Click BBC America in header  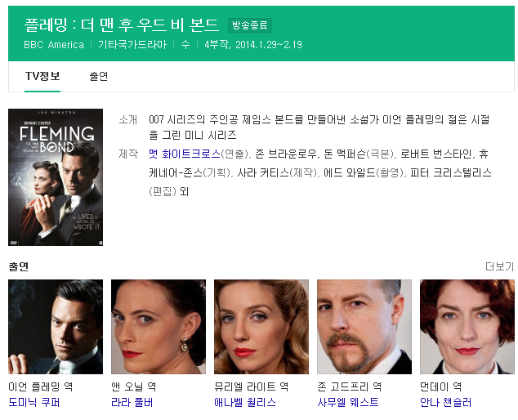pos(54,45)
